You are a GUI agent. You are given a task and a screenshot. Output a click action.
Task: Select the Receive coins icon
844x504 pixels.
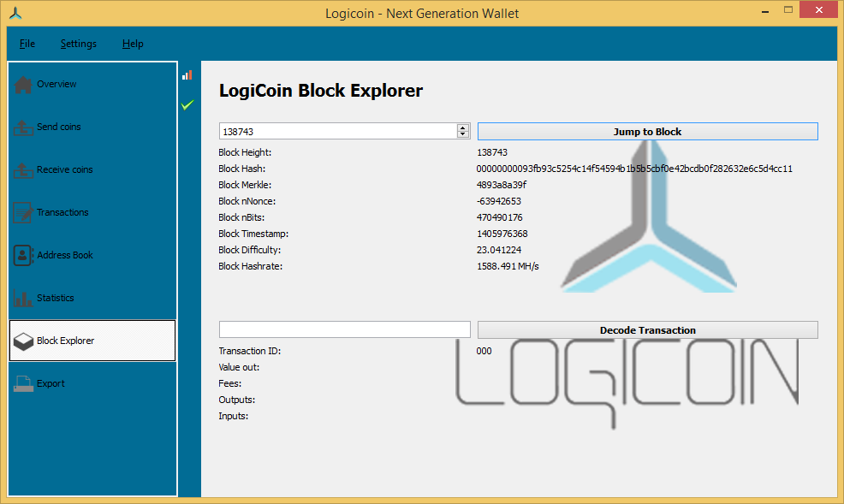[23, 170]
